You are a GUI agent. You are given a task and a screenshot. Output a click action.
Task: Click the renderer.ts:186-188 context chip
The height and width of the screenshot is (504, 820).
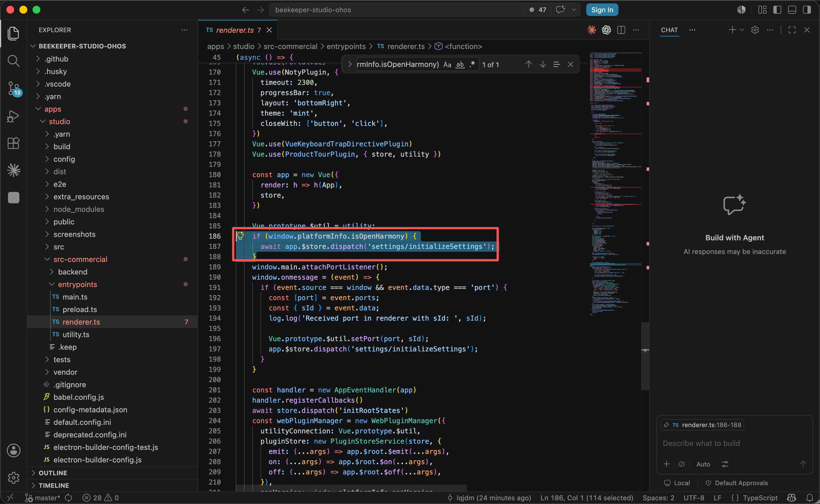pyautogui.click(x=702, y=425)
